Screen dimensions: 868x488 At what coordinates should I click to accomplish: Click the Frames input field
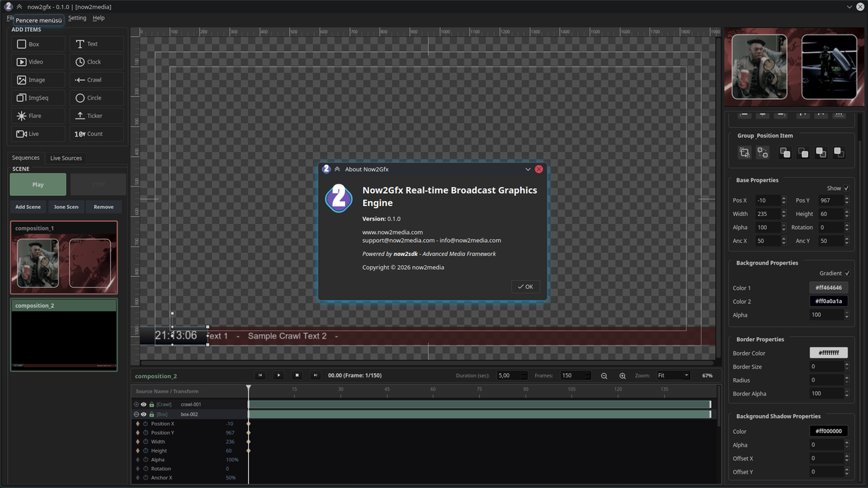(576, 375)
